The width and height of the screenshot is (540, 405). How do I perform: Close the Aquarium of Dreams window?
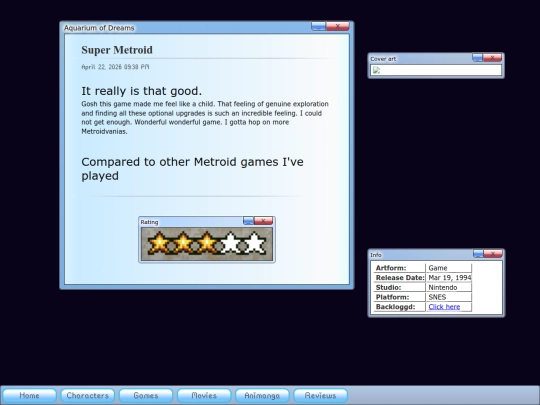click(x=338, y=26)
